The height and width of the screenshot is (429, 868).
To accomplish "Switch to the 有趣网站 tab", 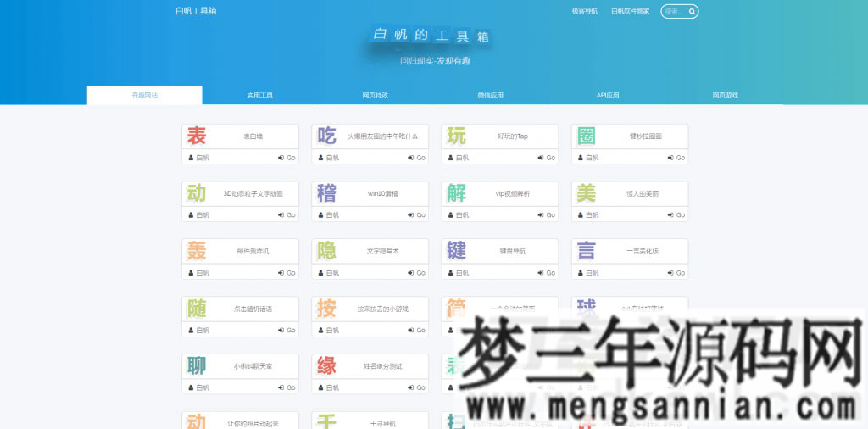I will point(144,95).
